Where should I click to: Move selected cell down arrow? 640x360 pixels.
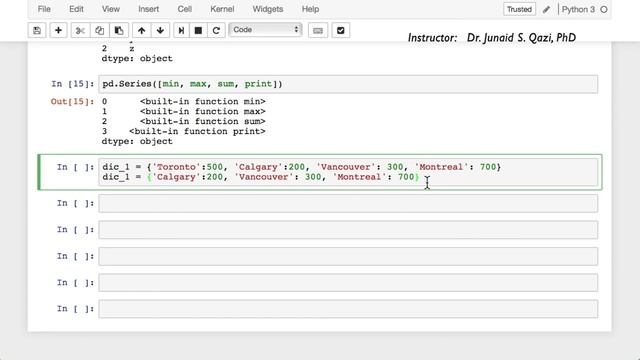click(160, 30)
